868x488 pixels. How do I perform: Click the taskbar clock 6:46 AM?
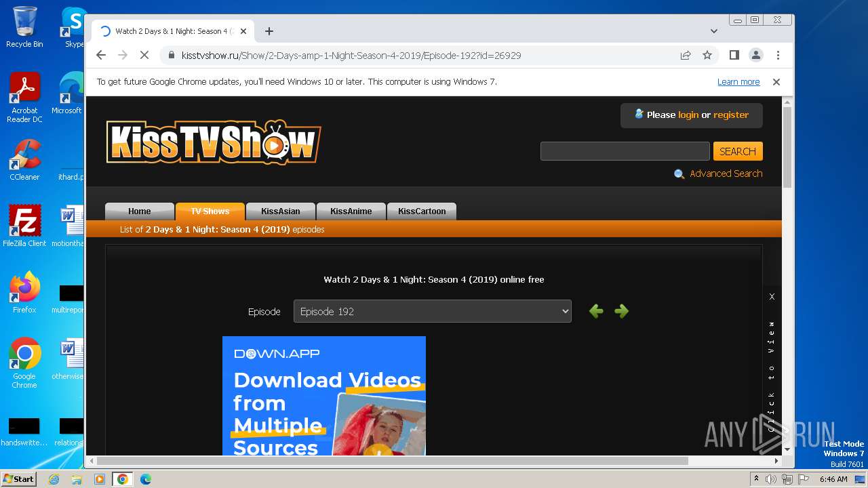[x=833, y=479]
